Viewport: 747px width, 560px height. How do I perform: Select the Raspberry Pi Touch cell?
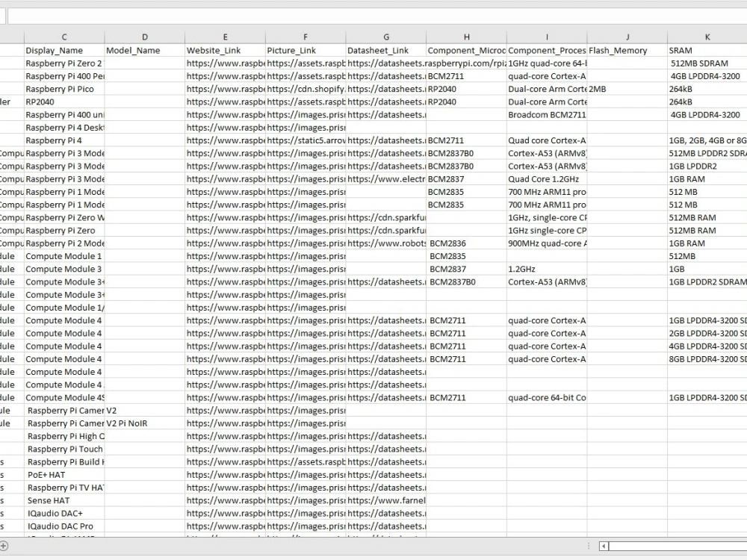tap(64, 449)
